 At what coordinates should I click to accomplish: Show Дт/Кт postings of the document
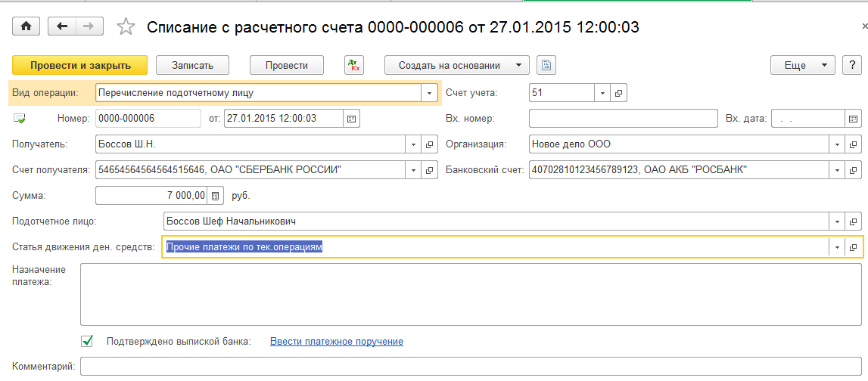pyautogui.click(x=353, y=65)
